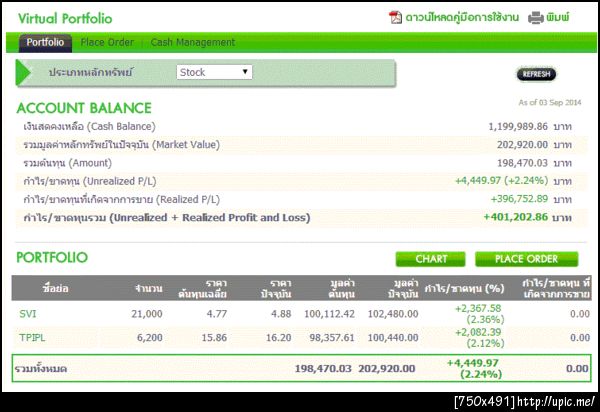
Task: Click SVI market value 102,480.00
Action: click(393, 314)
